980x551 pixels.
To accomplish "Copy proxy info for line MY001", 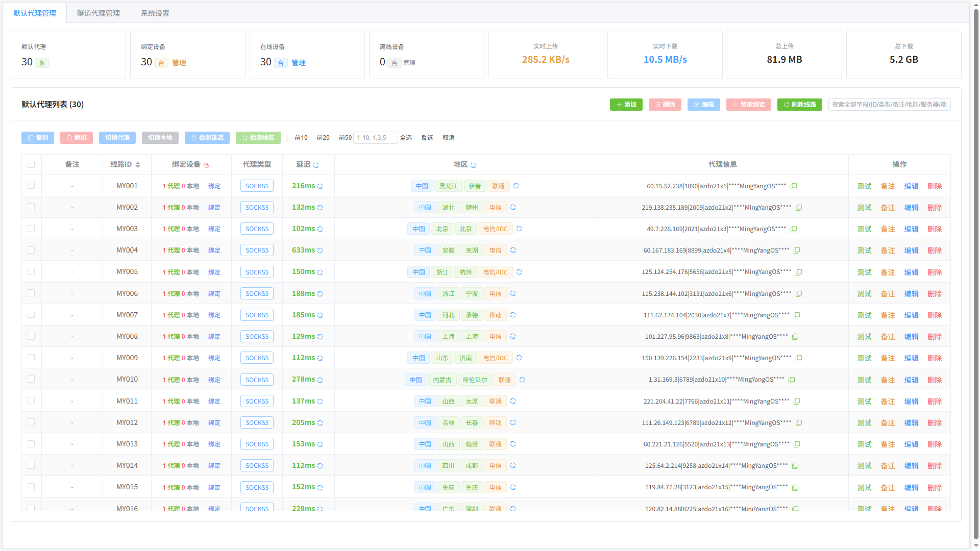I will [794, 186].
